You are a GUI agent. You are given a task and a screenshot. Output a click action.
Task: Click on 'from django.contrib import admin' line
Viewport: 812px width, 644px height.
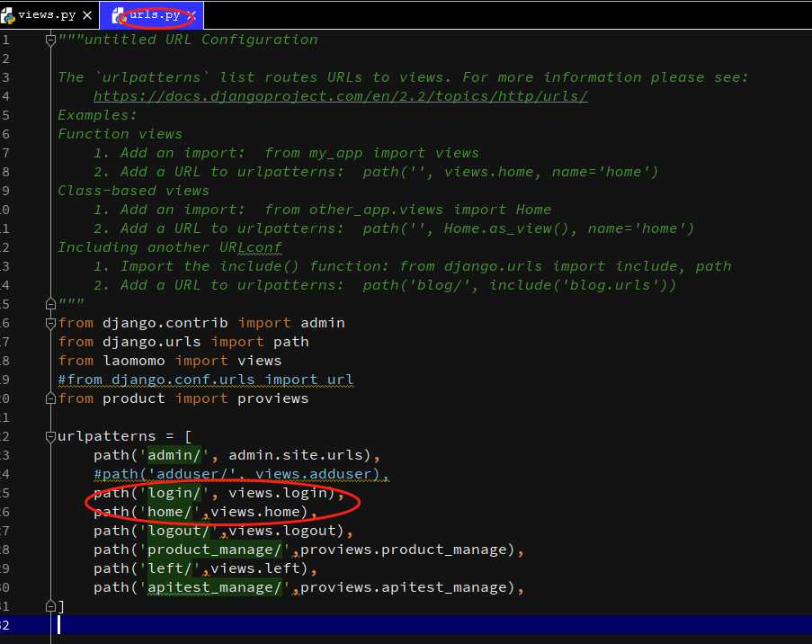(x=201, y=323)
